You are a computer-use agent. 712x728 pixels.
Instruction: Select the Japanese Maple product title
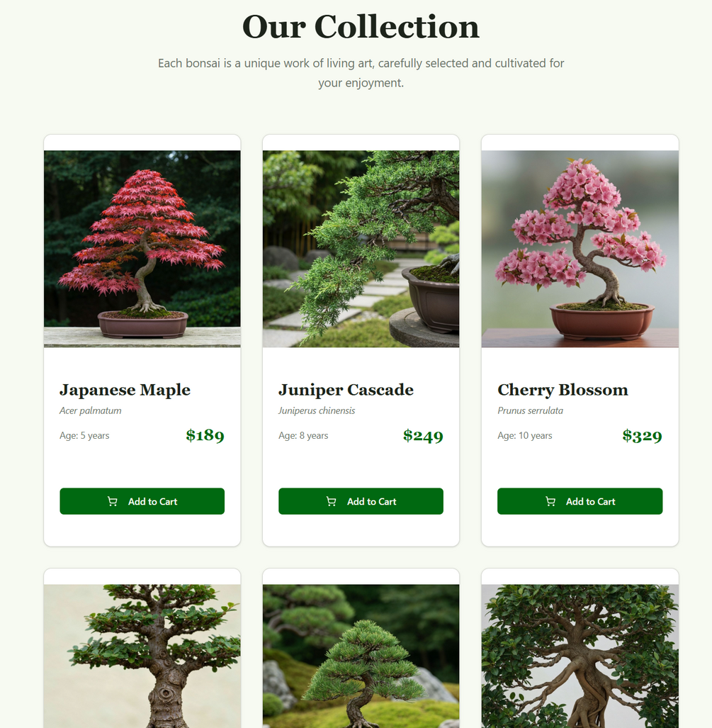pyautogui.click(x=125, y=390)
